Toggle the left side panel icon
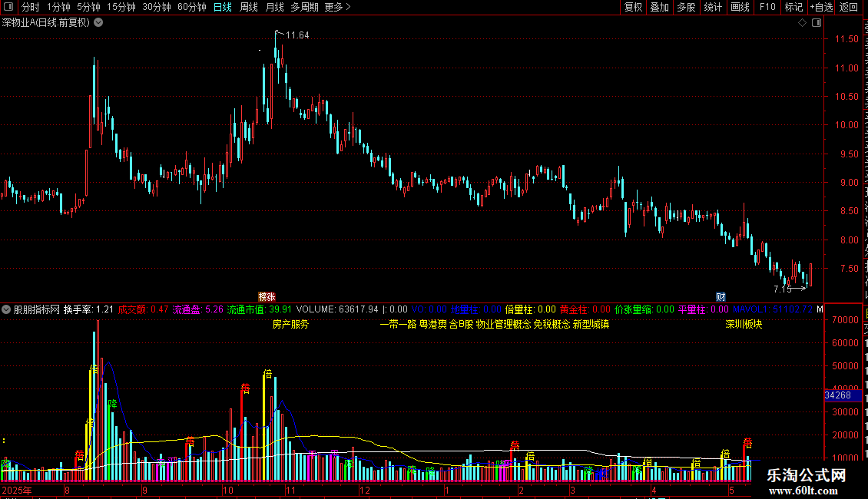 (x=8, y=7)
